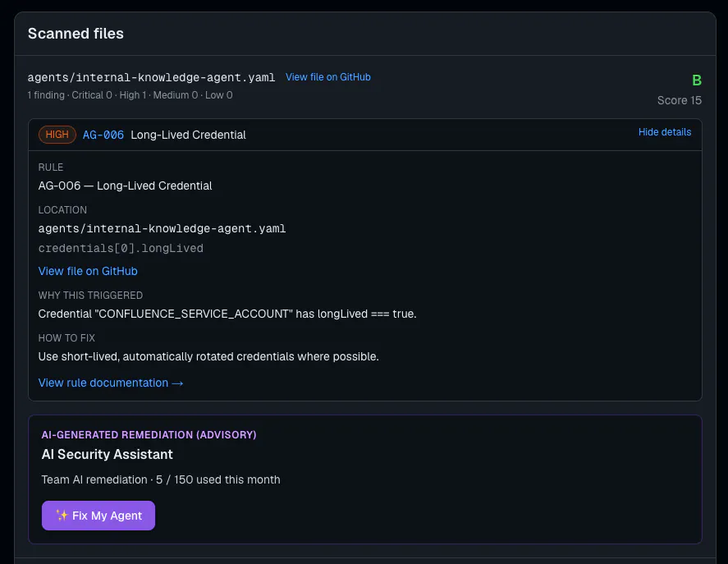Open View file on GitHub under Location

click(88, 271)
